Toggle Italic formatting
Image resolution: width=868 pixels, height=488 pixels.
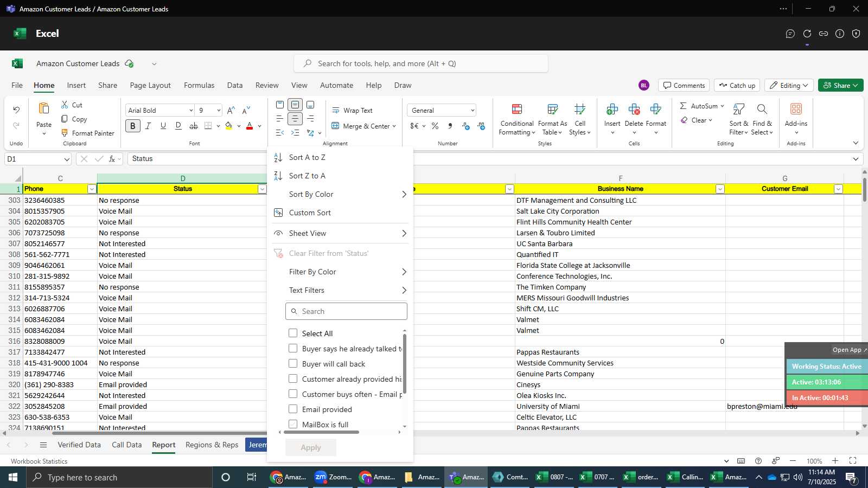[x=148, y=126]
